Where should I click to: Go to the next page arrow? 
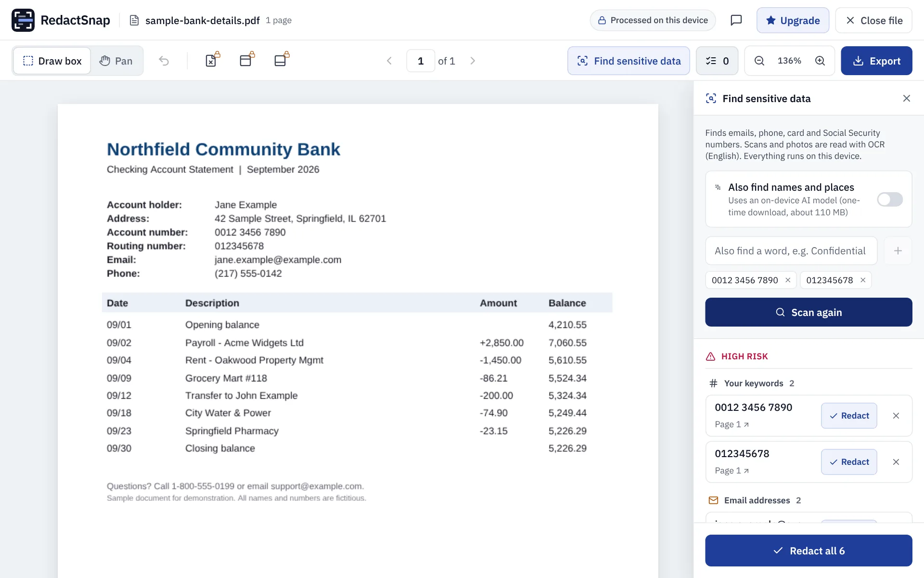click(x=473, y=61)
